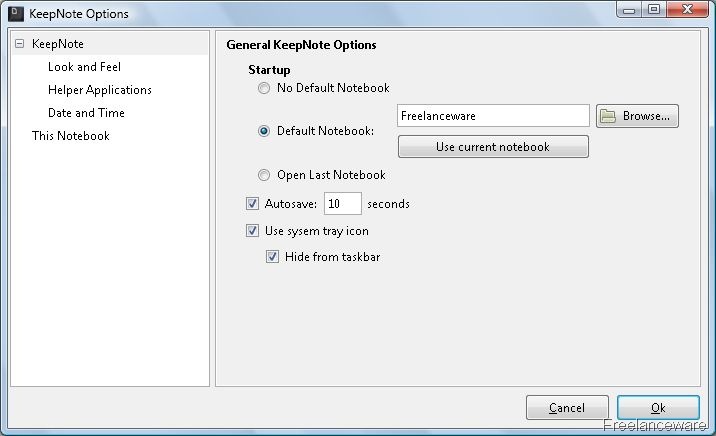Select This Notebook options
The width and height of the screenshot is (716, 436).
[x=71, y=136]
